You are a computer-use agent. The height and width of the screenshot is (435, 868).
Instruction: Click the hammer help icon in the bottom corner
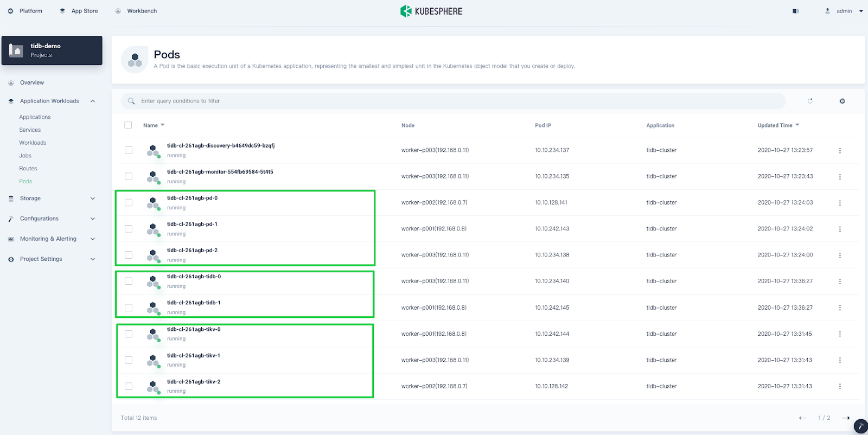860,426
